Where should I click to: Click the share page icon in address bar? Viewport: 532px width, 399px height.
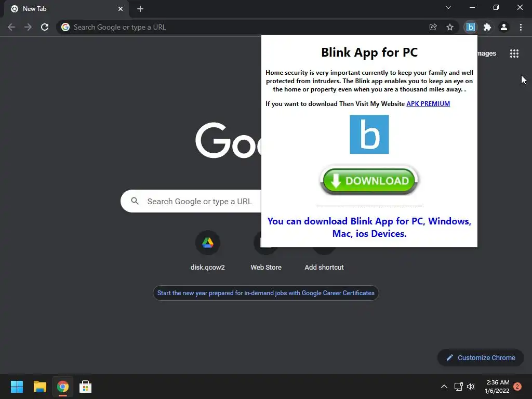[x=433, y=27]
